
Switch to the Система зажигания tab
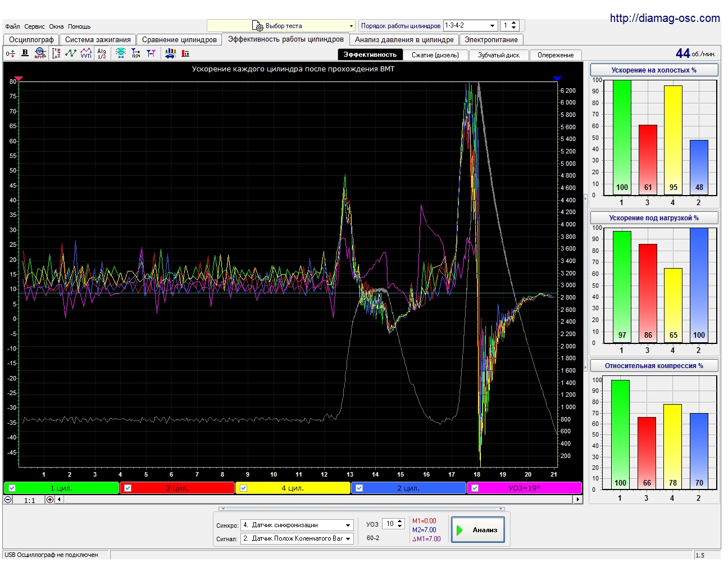coord(98,40)
